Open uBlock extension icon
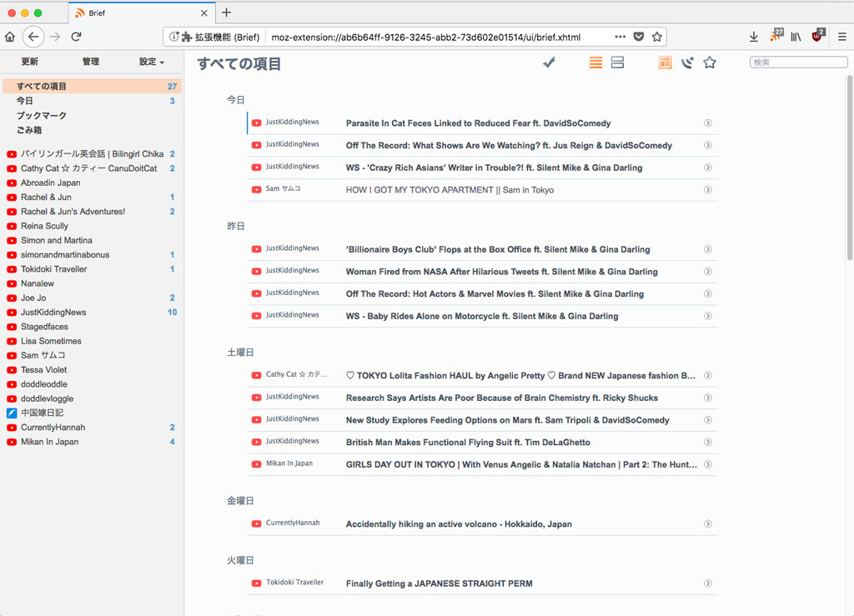The height and width of the screenshot is (616, 854). point(818,35)
